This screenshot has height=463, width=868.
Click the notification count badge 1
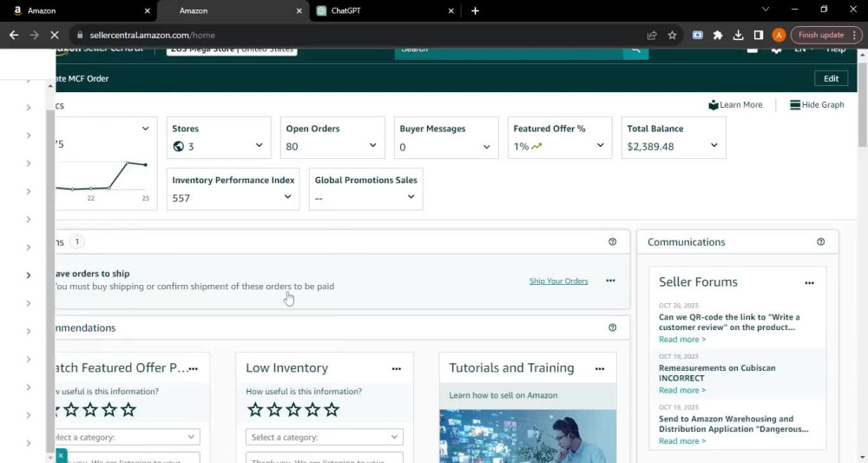[x=77, y=241]
